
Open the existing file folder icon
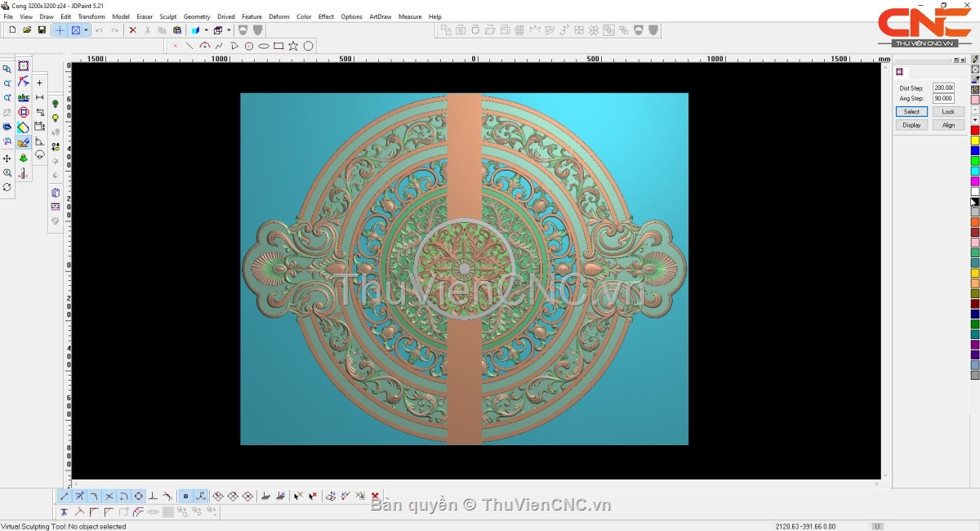click(27, 30)
